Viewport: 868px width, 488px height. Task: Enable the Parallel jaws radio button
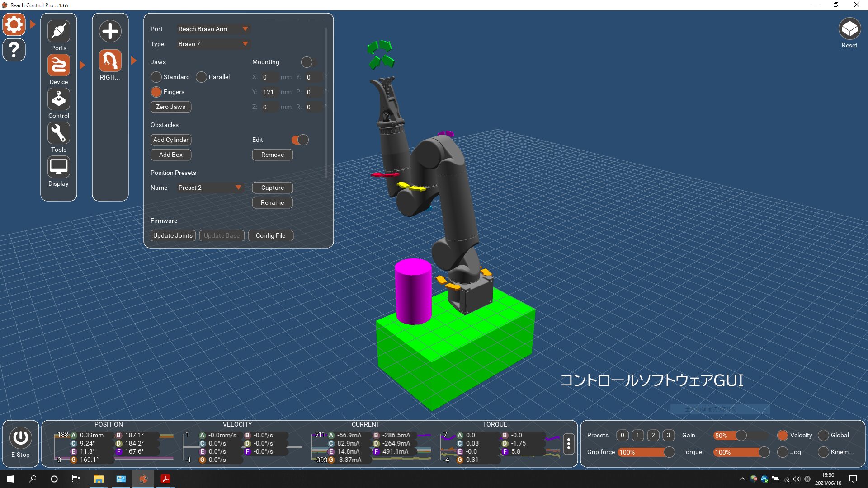coord(202,77)
